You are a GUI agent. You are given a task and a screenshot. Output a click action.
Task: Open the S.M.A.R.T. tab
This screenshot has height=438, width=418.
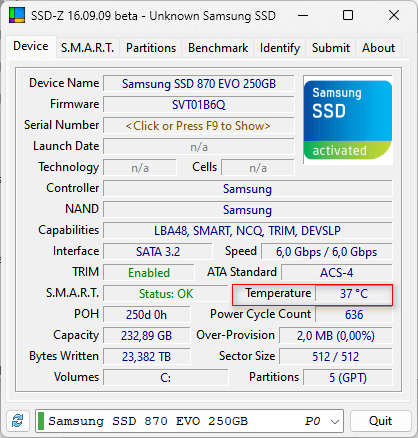(x=87, y=48)
